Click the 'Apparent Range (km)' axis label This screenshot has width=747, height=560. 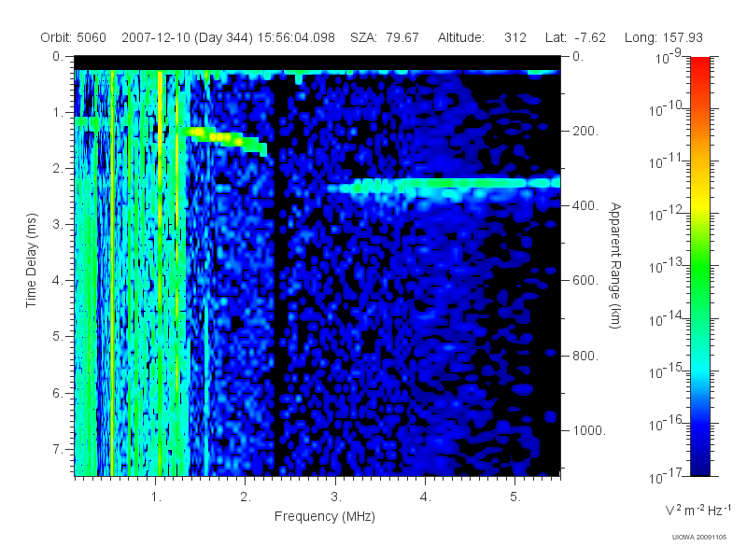pos(615,266)
